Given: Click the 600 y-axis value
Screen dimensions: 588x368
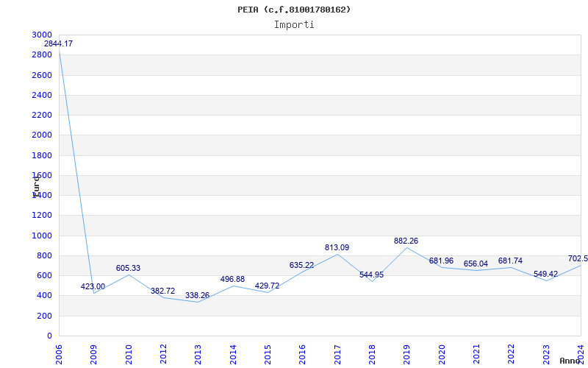Looking at the screenshot, I should [x=44, y=275].
